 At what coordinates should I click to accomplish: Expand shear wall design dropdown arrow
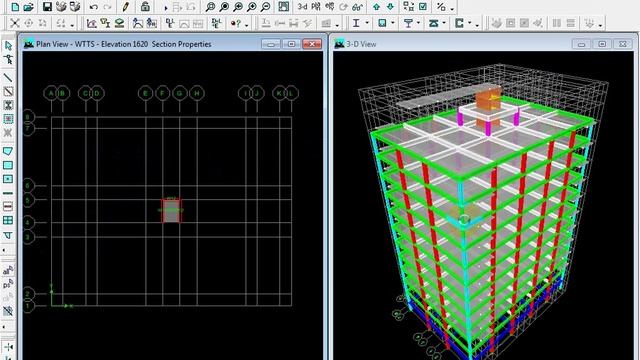[470, 23]
